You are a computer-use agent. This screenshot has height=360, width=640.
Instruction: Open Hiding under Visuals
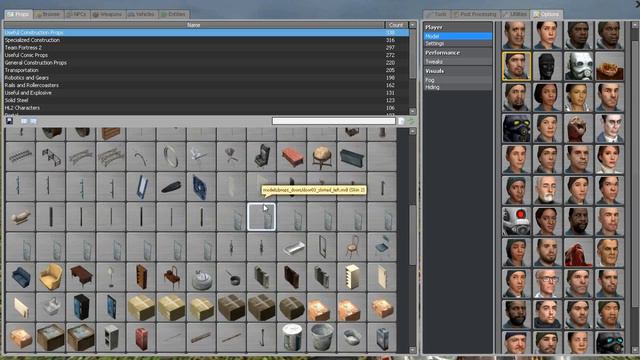[x=458, y=87]
